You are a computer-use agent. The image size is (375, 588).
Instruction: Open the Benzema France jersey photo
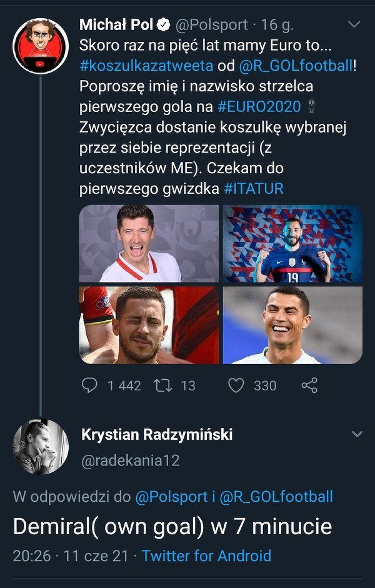[x=292, y=244]
